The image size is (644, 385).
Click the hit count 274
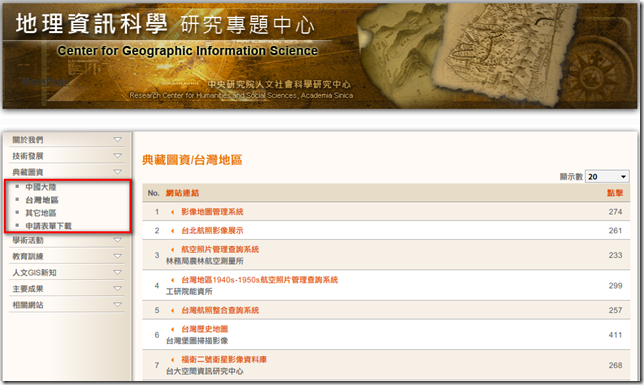click(615, 212)
